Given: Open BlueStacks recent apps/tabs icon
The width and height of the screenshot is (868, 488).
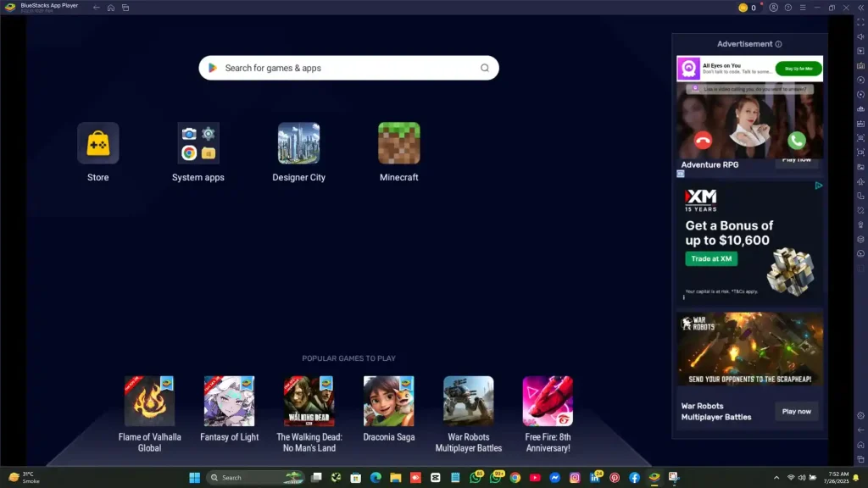Looking at the screenshot, I should (125, 8).
